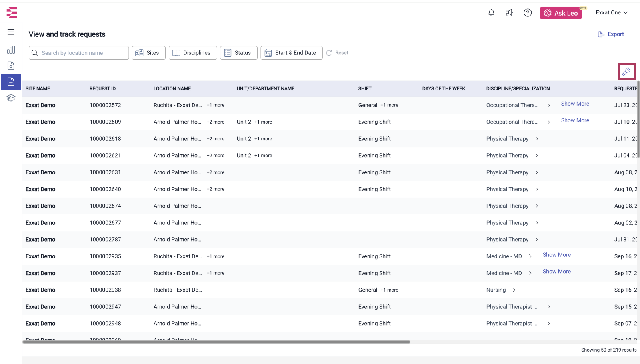Click the REQUEST ID column header

coord(102,89)
